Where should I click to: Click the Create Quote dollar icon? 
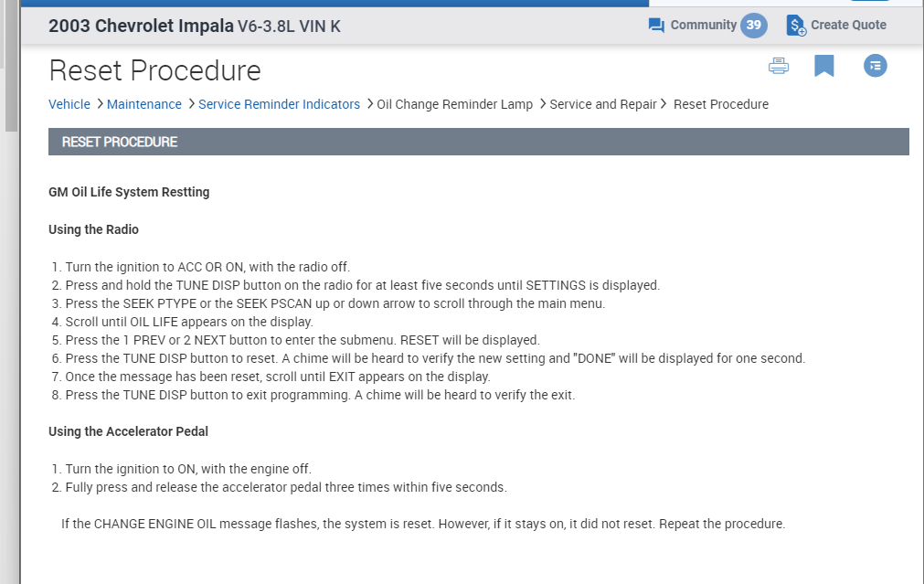click(x=796, y=26)
